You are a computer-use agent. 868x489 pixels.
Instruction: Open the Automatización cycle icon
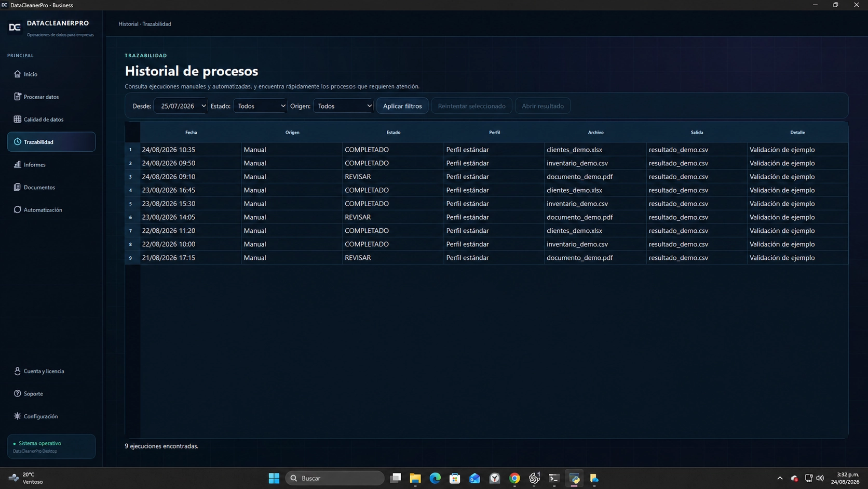pyautogui.click(x=17, y=209)
